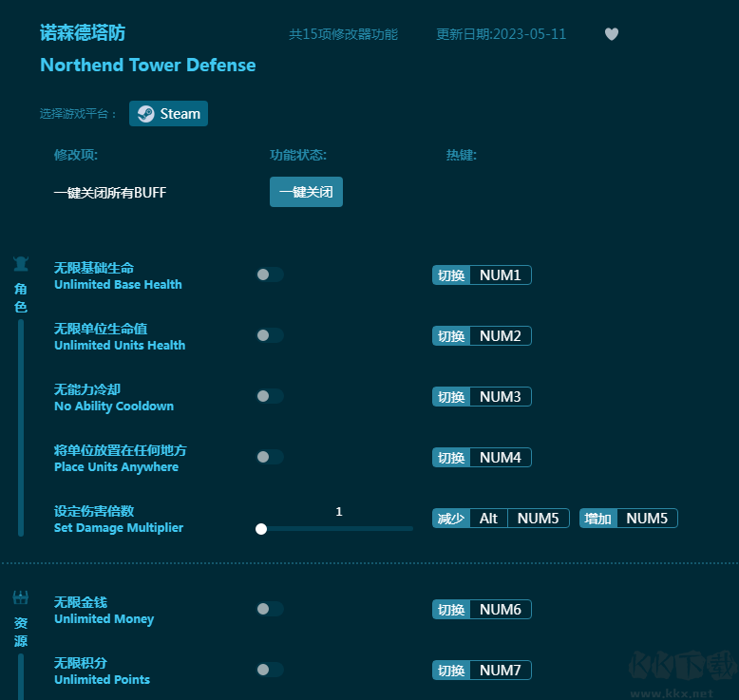739x700 pixels.
Task: Click the 一键关闭 button
Action: coord(306,192)
